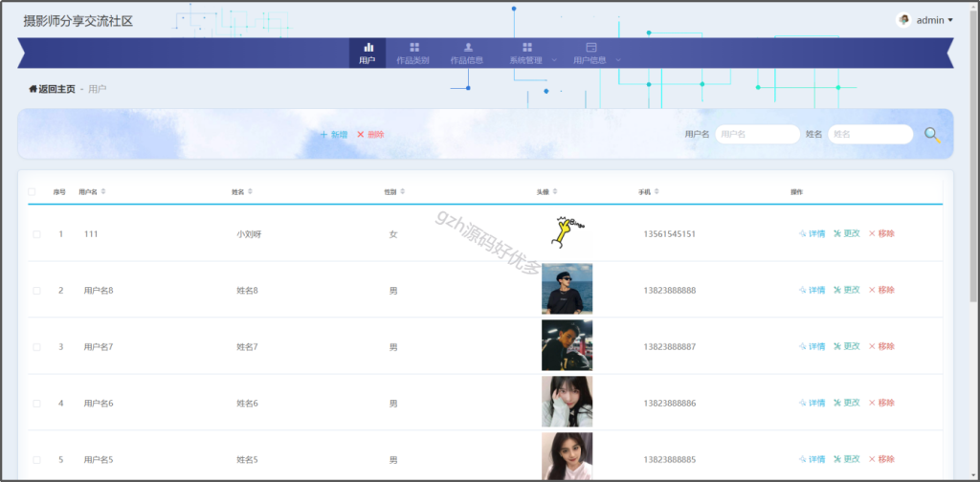980x482 pixels.
Task: Expand the 用户信息 menu
Action: pos(596,53)
